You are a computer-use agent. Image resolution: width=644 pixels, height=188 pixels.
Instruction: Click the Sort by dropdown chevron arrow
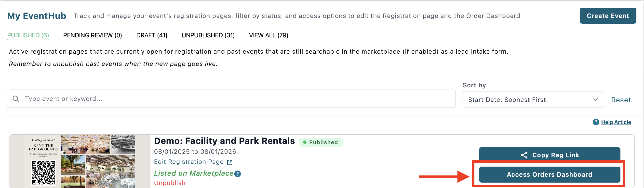tap(596, 100)
